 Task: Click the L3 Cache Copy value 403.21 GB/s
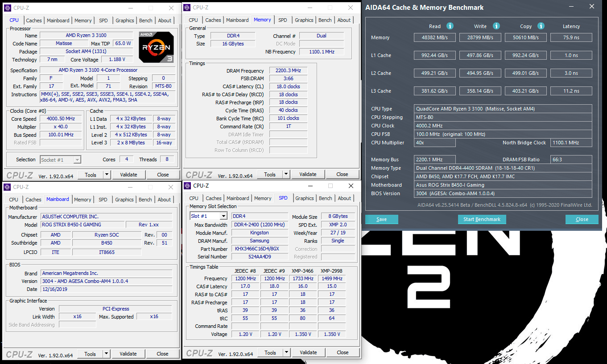525,91
